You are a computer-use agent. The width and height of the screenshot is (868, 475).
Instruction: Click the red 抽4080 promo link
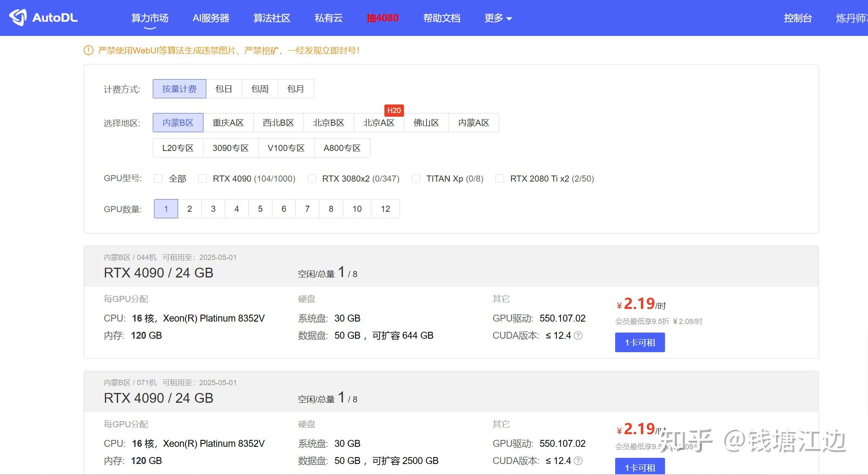coord(382,18)
